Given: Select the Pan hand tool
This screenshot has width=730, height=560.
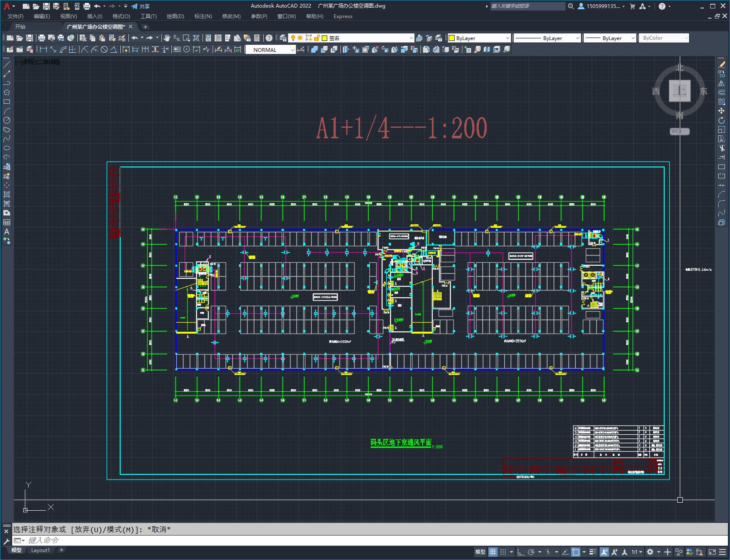Looking at the screenshot, I should (167, 38).
